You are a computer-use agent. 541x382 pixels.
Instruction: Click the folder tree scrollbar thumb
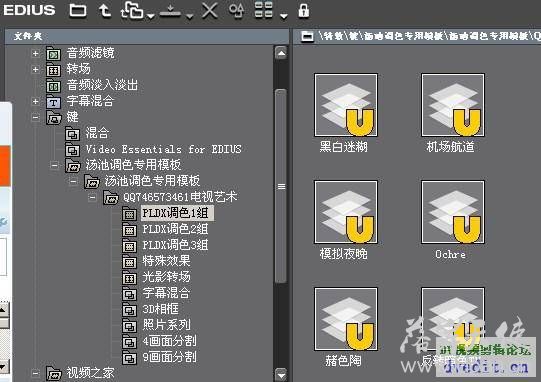[x=281, y=186]
